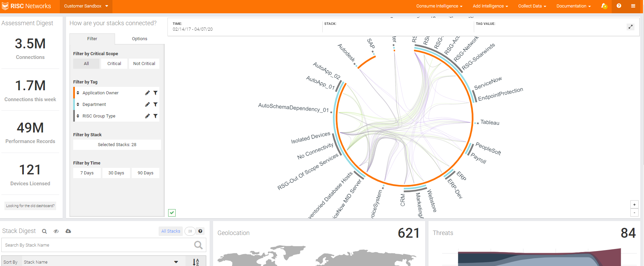Switch to the Filter tab
The height and width of the screenshot is (266, 644).
click(x=92, y=39)
